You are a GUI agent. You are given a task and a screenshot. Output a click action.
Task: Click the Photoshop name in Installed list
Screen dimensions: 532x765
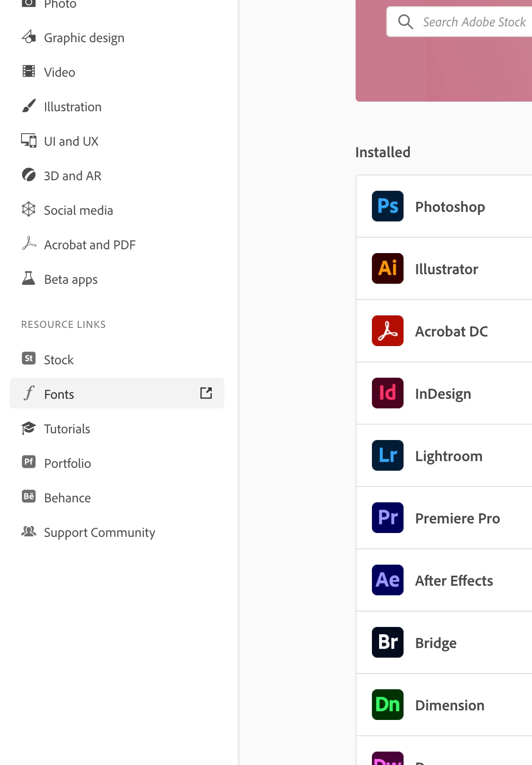(450, 207)
